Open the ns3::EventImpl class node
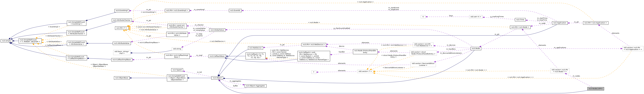644x94 pixels. [122, 11]
